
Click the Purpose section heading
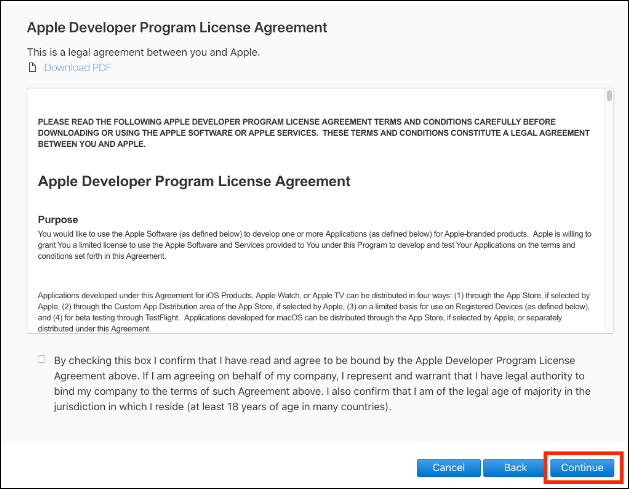tap(58, 219)
